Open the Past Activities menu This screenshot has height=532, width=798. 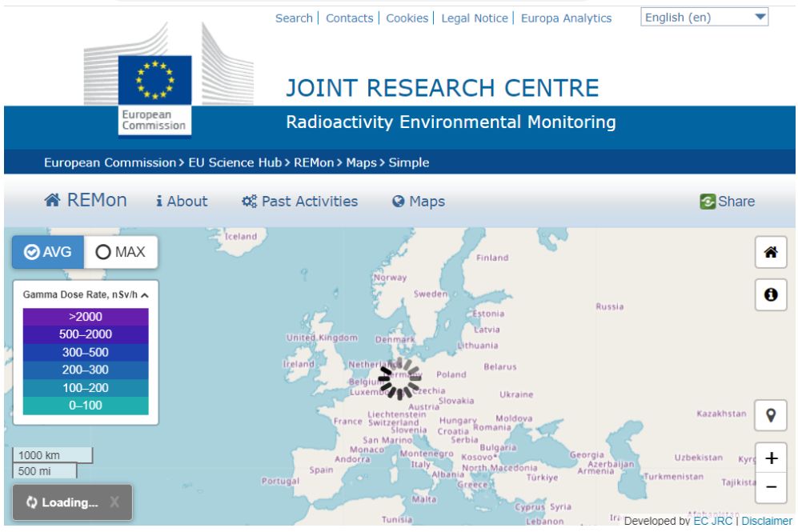(300, 202)
